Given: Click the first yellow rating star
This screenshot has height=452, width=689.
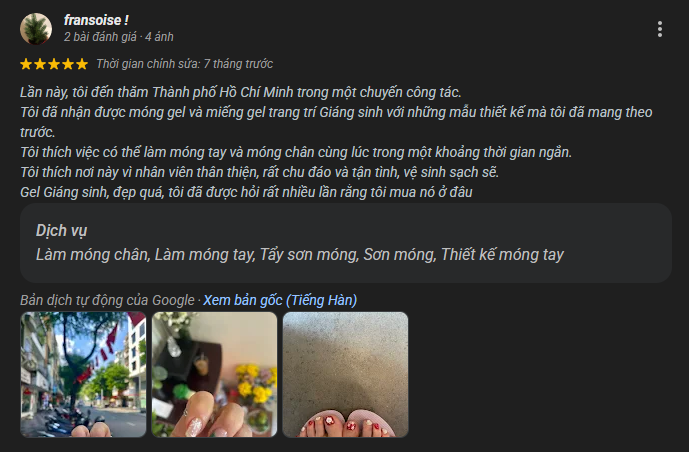Looking at the screenshot, I should pyautogui.click(x=26, y=64).
